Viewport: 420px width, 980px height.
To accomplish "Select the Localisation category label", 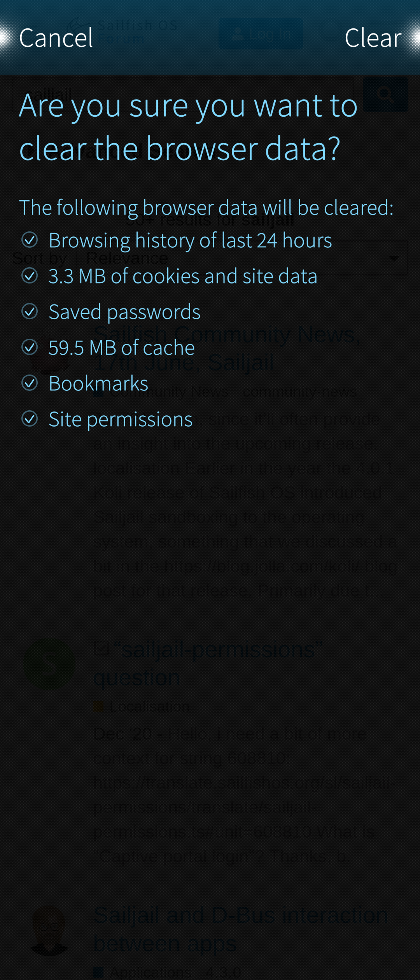I will click(149, 706).
